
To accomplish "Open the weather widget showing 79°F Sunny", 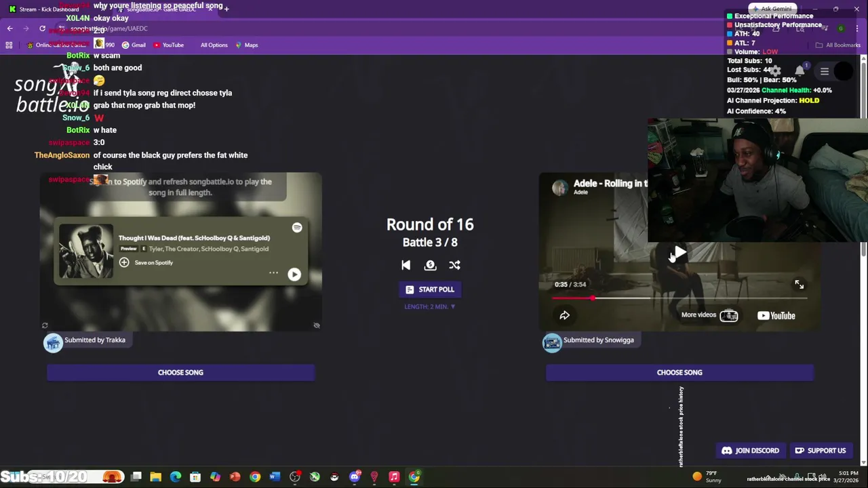I will point(707,476).
